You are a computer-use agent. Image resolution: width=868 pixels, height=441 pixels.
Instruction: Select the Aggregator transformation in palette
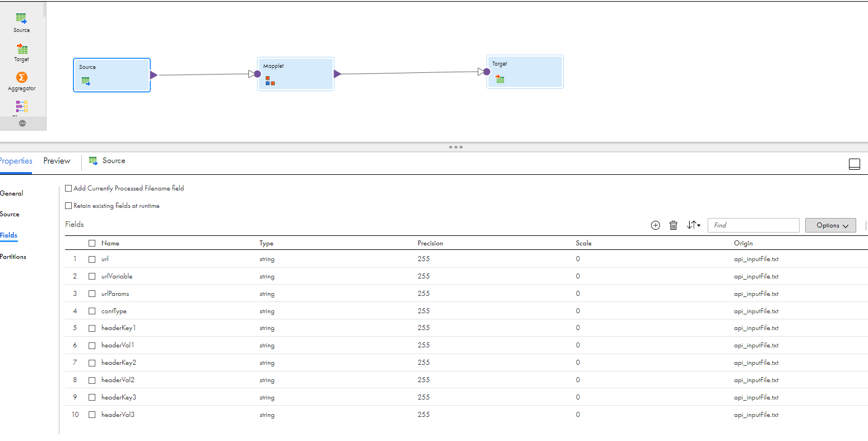pos(21,82)
